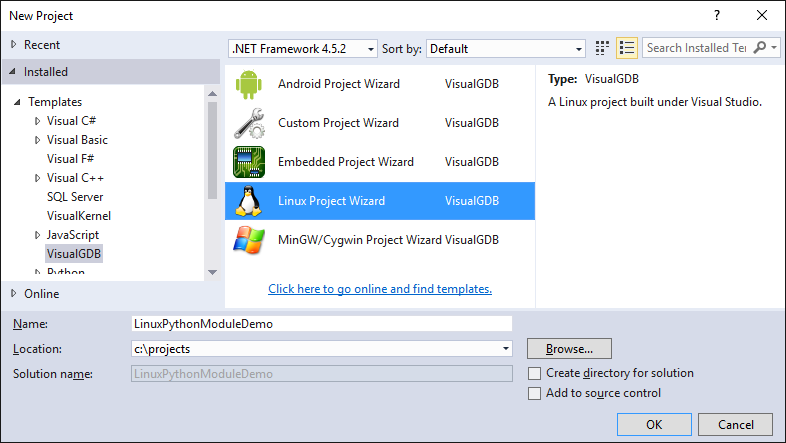Screen dimensions: 786x443
Task: Select the Android Project Wizard robot icon
Action: (249, 84)
